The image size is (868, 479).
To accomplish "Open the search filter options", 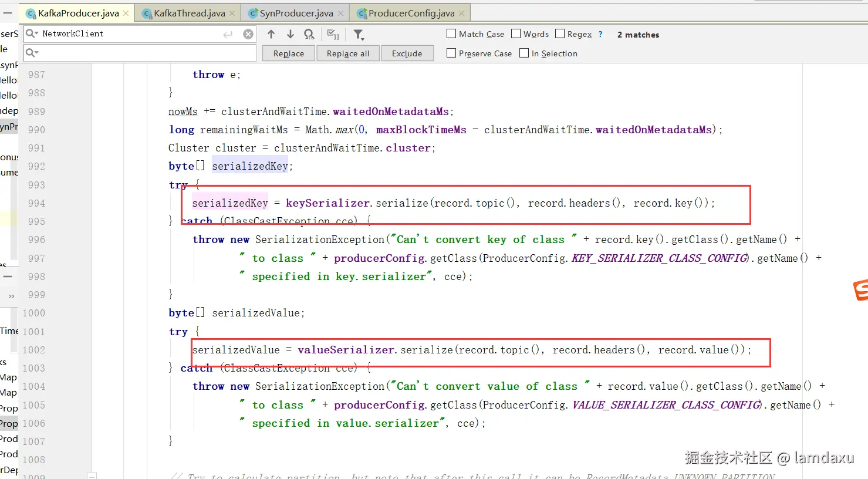I will pyautogui.click(x=359, y=35).
